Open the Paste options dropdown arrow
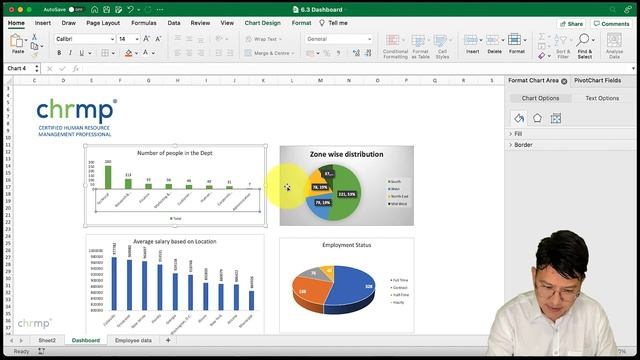This screenshot has height=360, width=640. [x=26, y=40]
